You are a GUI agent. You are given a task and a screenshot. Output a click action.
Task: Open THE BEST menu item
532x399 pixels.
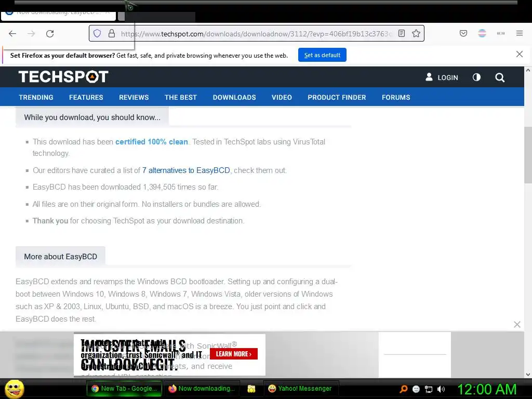[x=181, y=97]
